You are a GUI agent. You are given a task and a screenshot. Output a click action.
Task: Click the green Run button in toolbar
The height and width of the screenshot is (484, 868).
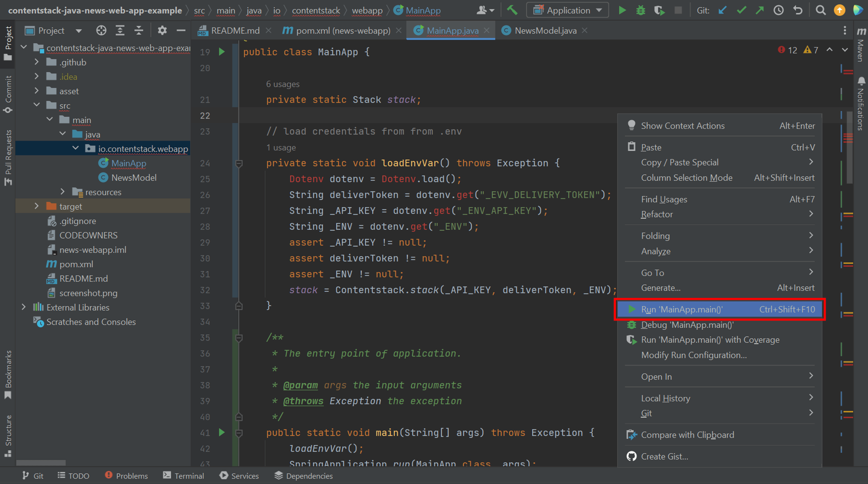tap(622, 10)
